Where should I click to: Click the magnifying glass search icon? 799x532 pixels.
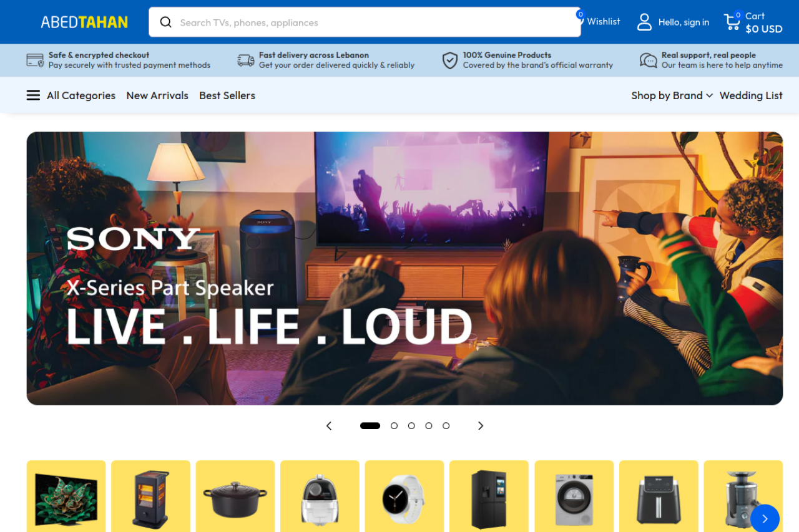[165, 22]
